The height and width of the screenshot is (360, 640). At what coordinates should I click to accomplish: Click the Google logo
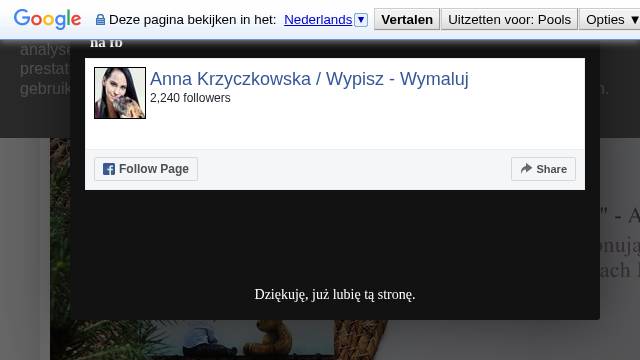47,19
